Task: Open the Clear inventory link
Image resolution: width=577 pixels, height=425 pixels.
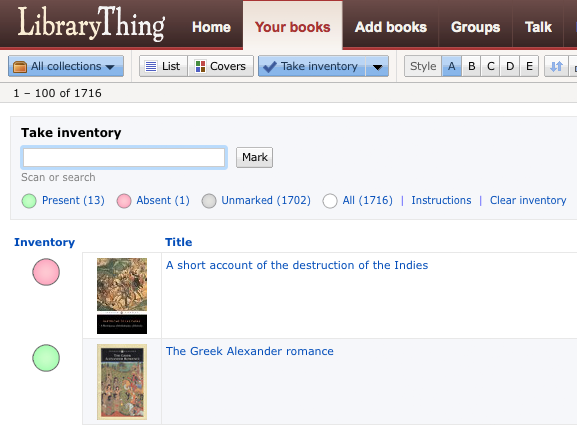Action: pyautogui.click(x=528, y=200)
